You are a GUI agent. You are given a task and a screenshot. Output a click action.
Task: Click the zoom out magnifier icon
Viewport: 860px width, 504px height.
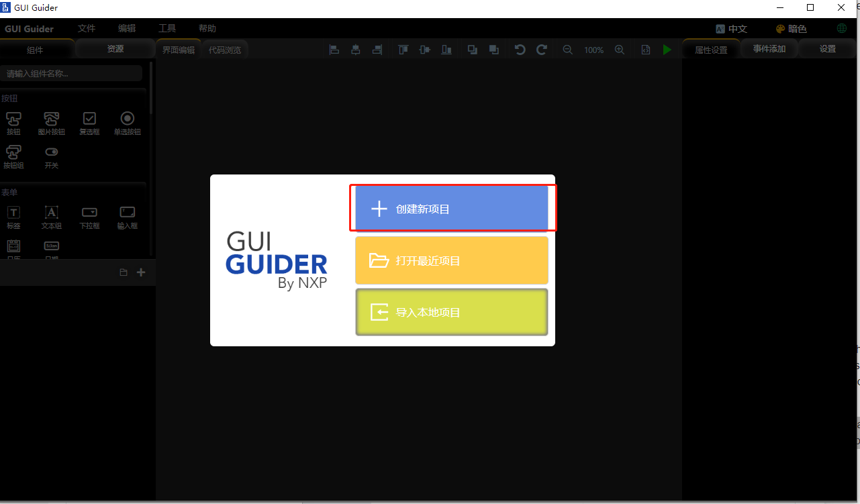pyautogui.click(x=567, y=49)
